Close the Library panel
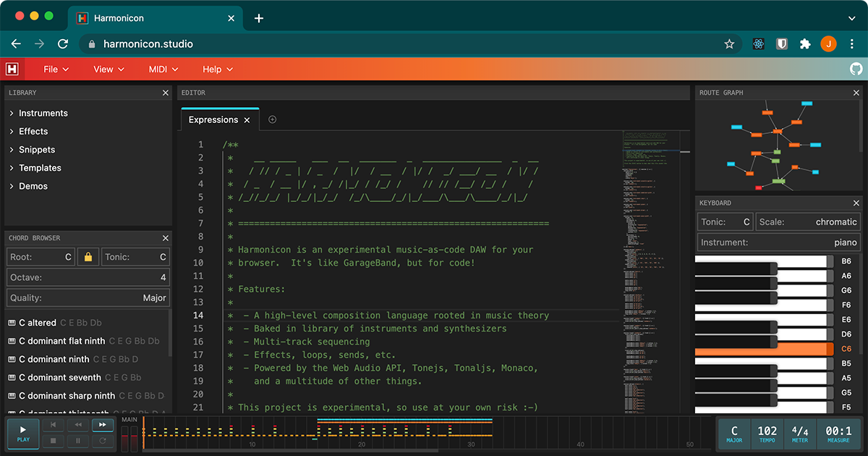868x456 pixels. pos(166,93)
